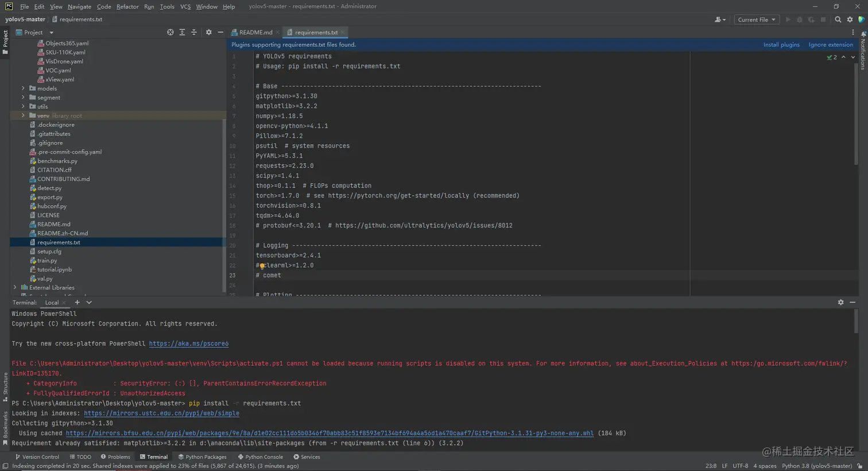Expand all items in Project panel
The image size is (868, 471).
(x=182, y=32)
